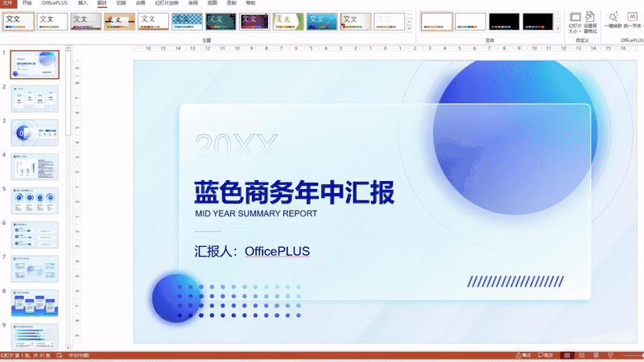Screen dimensions: 644x362
Task: Select the first black variant thumbnail
Action: pos(504,22)
